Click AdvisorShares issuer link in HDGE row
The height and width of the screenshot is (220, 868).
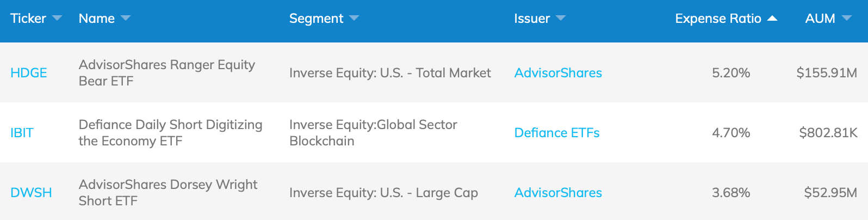(558, 73)
